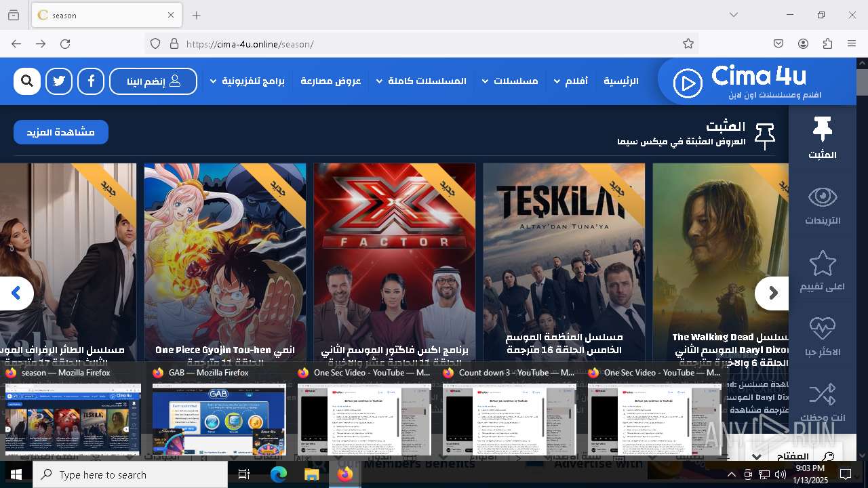Expand the برامج تلفزيونية menu
The height and width of the screenshot is (488, 868).
(247, 81)
